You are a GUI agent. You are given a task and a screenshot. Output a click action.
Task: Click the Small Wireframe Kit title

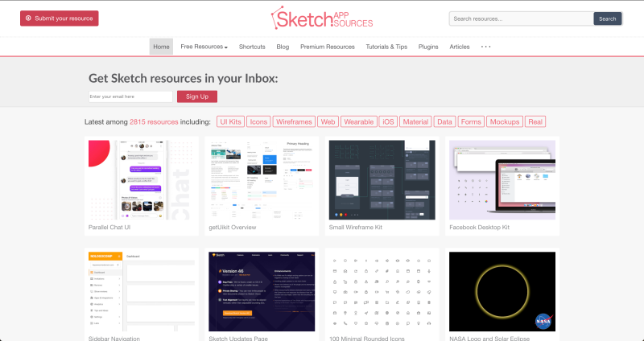pyautogui.click(x=356, y=228)
